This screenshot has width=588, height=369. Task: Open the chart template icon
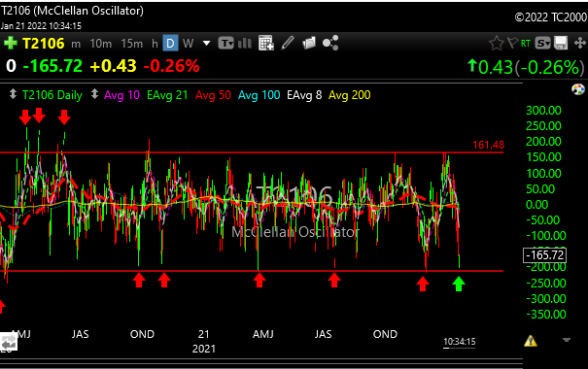click(226, 44)
